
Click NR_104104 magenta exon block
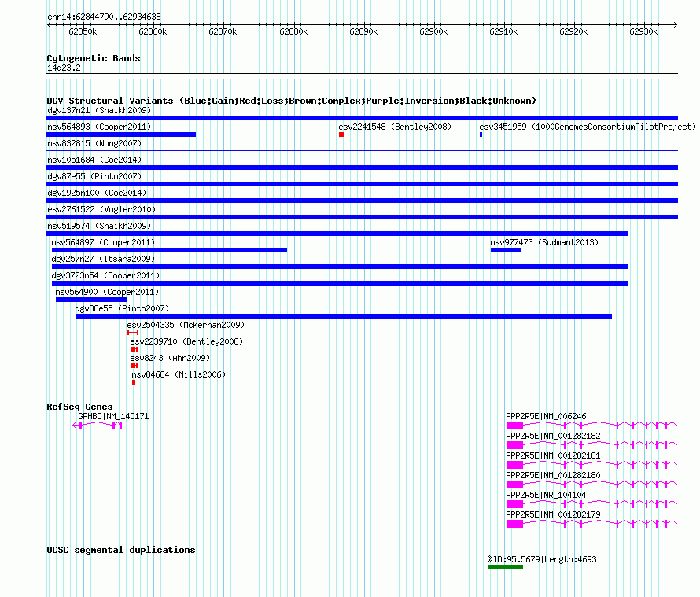514,504
